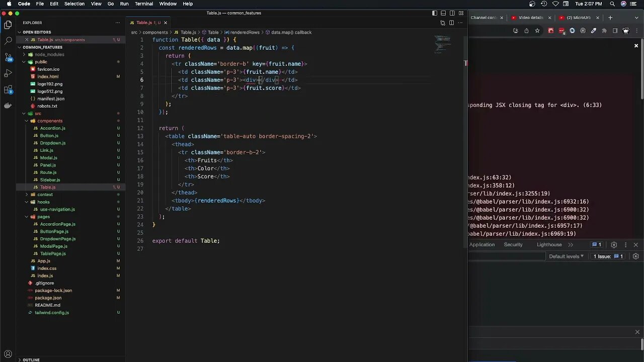Open the Lighthouse DevTools tab

click(x=549, y=245)
